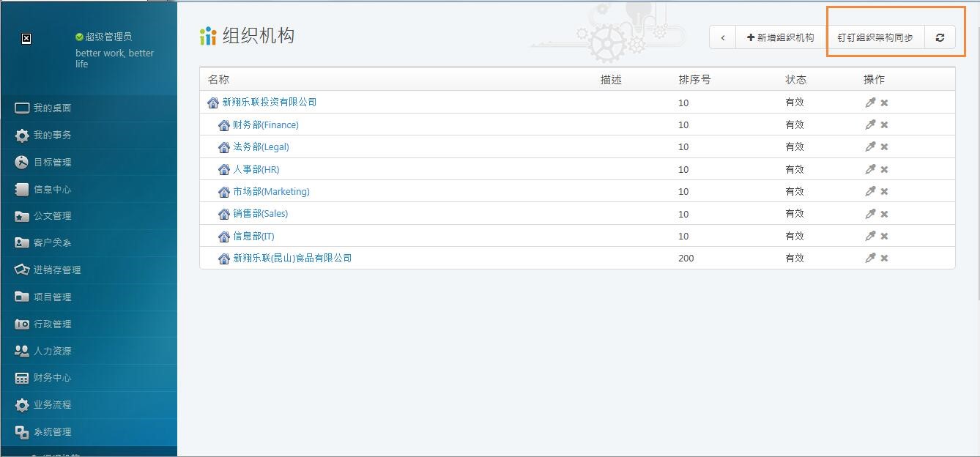Click 超级管理员 user name

coord(108,37)
